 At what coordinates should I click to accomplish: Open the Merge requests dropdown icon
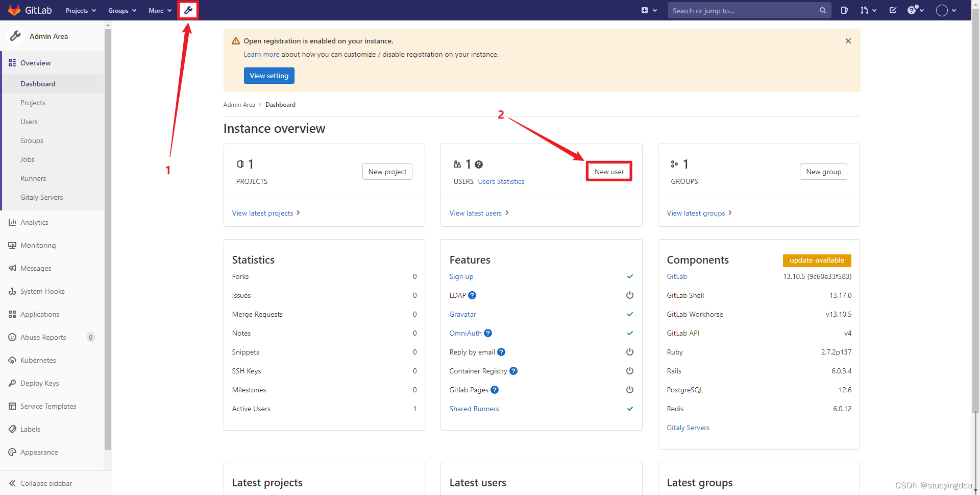click(x=868, y=10)
